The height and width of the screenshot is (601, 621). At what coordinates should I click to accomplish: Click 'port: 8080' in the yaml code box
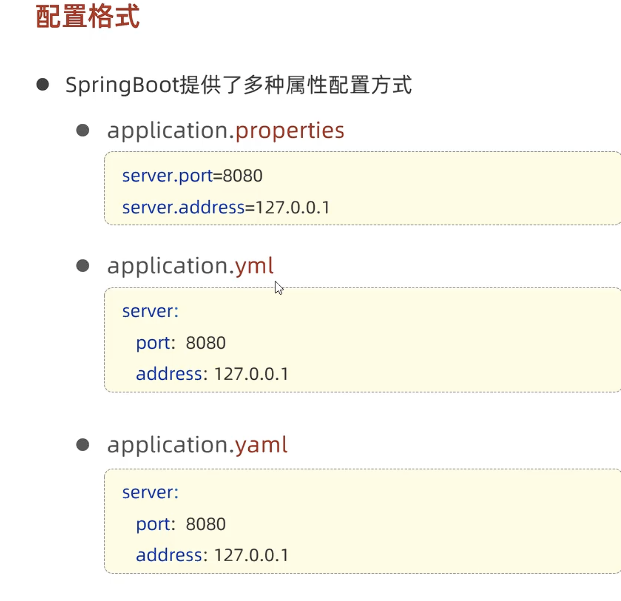tap(181, 524)
